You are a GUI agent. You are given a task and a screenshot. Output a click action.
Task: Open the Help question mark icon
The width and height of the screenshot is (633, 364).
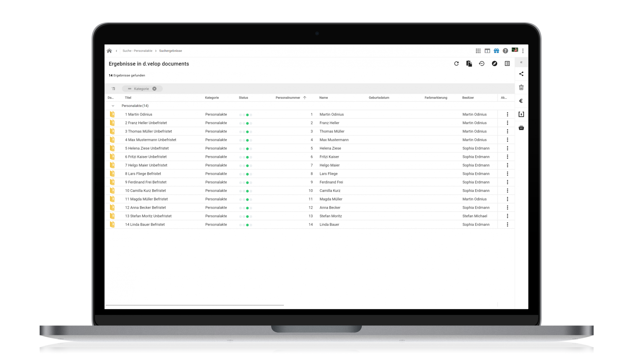505,51
